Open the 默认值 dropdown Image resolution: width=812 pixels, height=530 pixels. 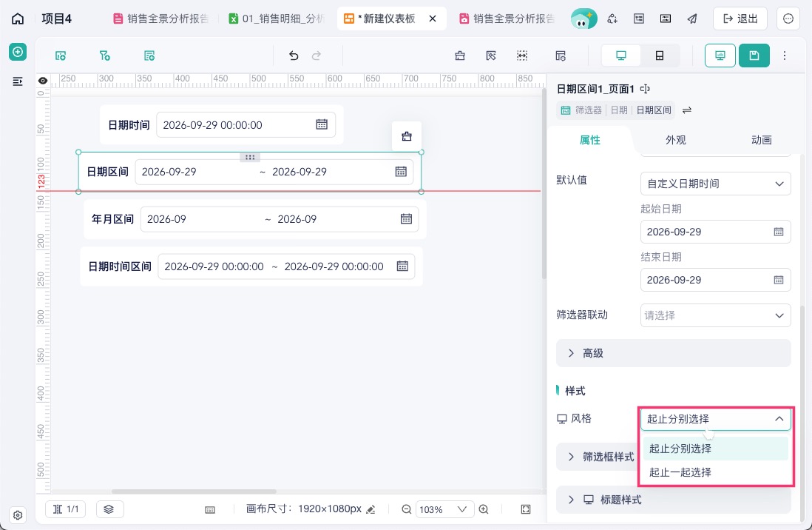(x=715, y=184)
